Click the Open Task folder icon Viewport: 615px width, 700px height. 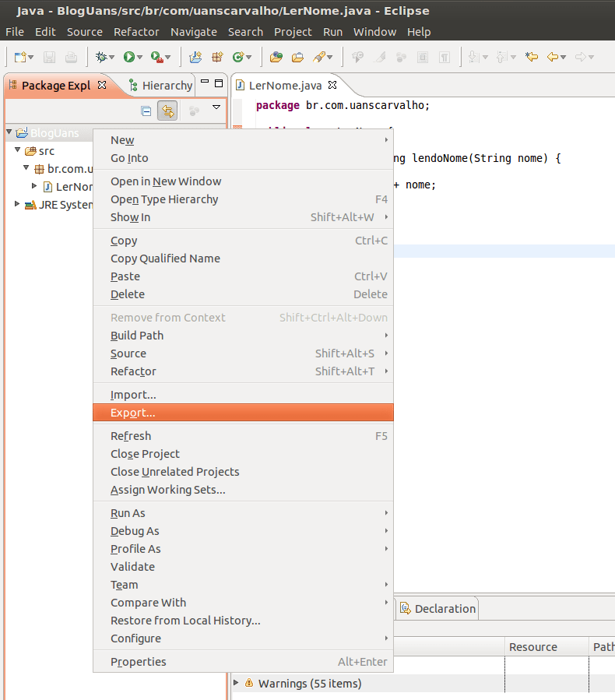tap(297, 57)
